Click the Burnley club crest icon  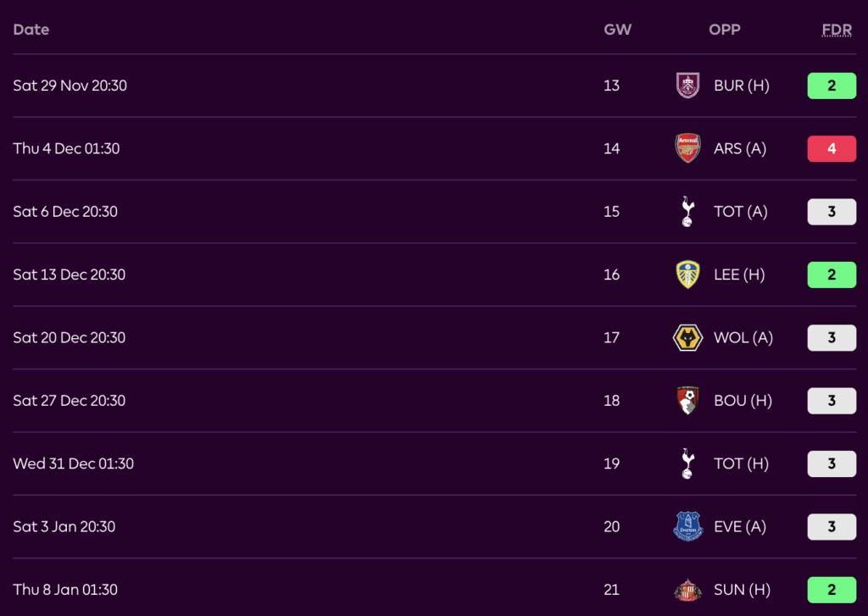(687, 86)
